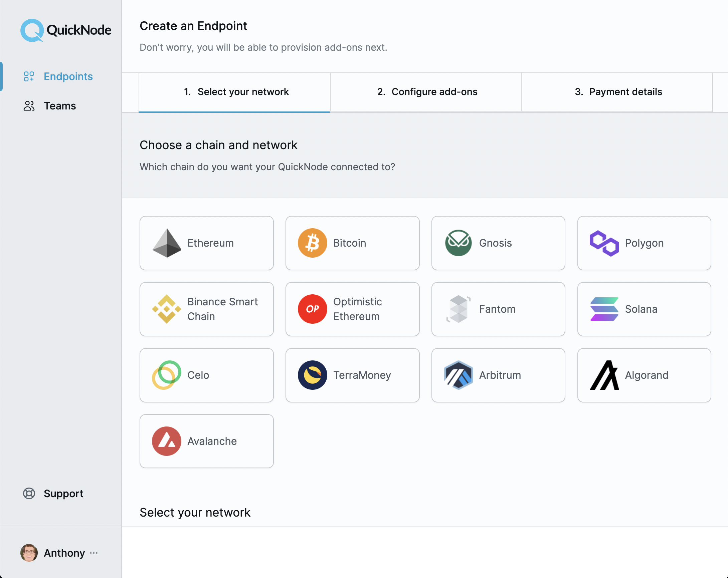Select the Ethereum chain option
This screenshot has width=728, height=578.
(207, 243)
